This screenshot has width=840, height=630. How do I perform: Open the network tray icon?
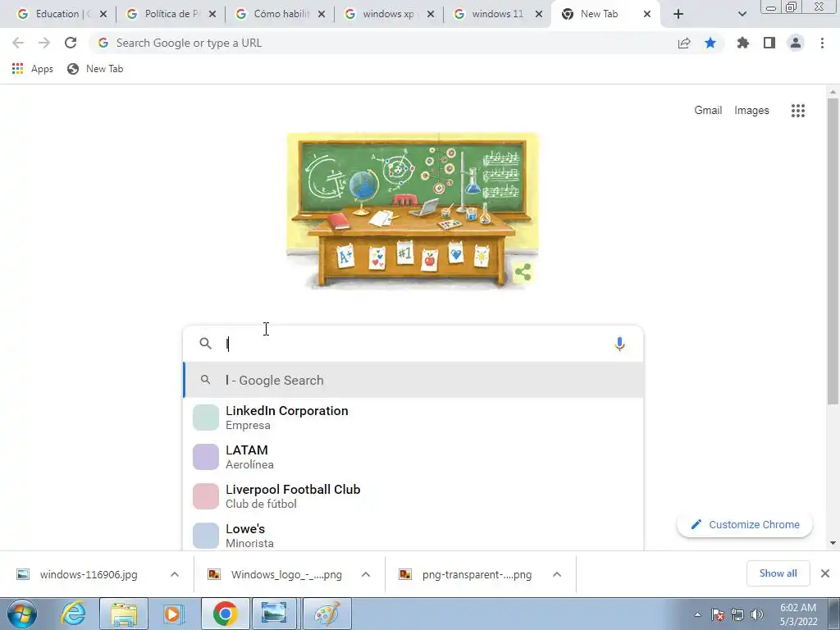click(737, 615)
